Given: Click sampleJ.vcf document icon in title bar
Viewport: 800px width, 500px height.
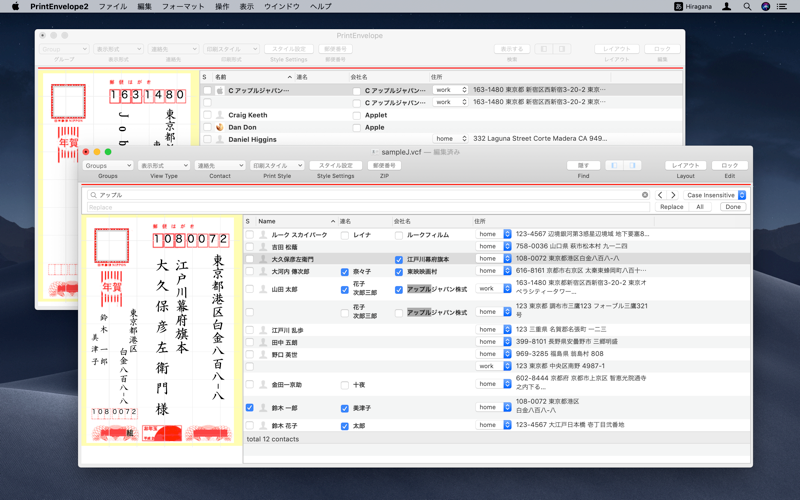Looking at the screenshot, I should [375, 152].
